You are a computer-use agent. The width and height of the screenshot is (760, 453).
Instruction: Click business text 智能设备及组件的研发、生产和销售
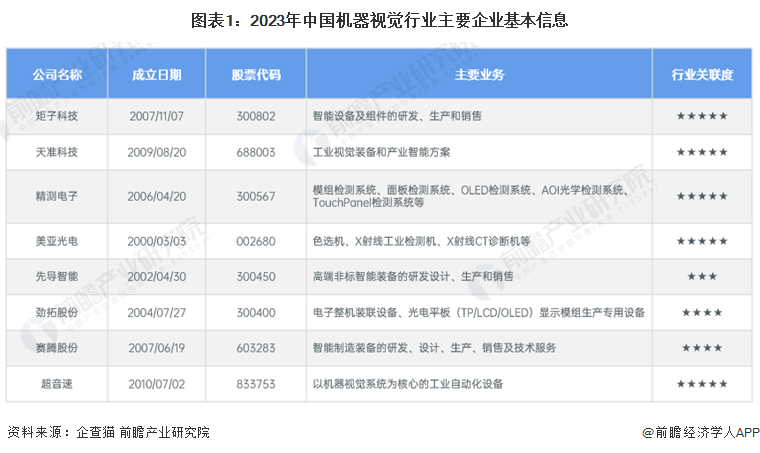click(397, 116)
